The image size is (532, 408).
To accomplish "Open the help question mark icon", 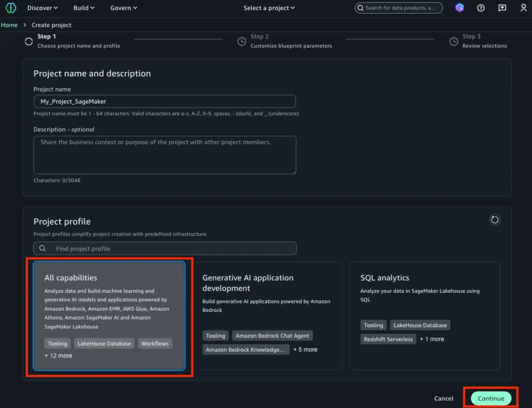I will [481, 8].
